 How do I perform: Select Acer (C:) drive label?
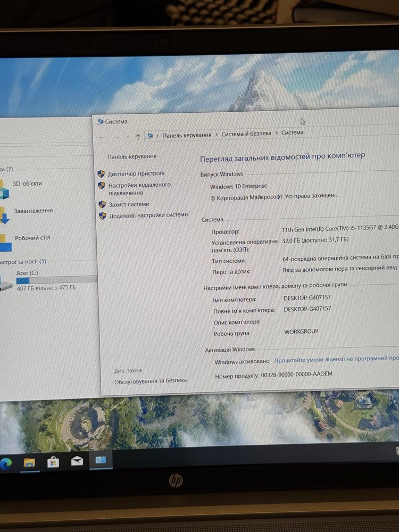pyautogui.click(x=27, y=273)
